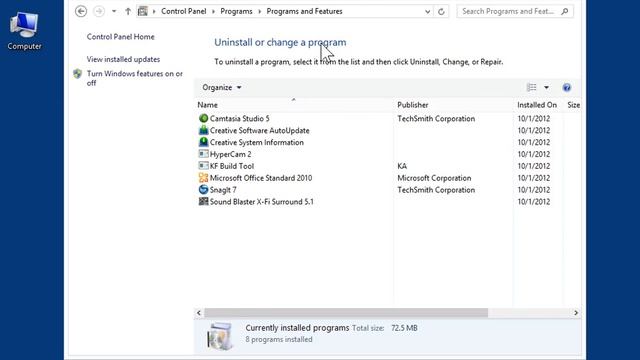Open Control Panel Home link
Screen dimensions: 640x360
pyautogui.click(x=120, y=37)
